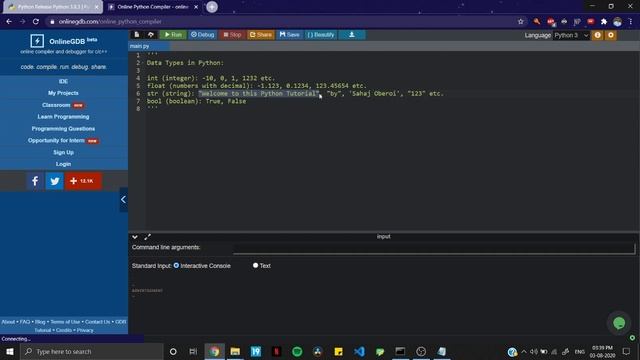Collapse the left sidebar with arrow

click(x=123, y=200)
